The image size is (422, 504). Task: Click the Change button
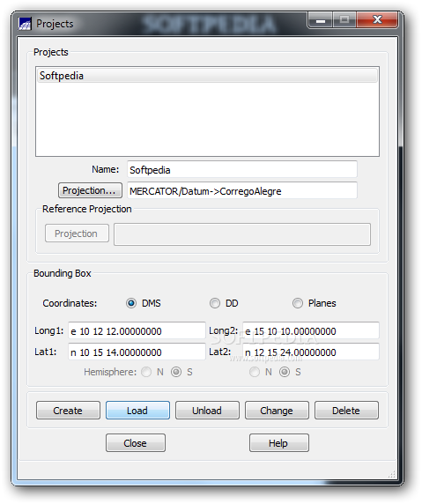click(x=277, y=410)
